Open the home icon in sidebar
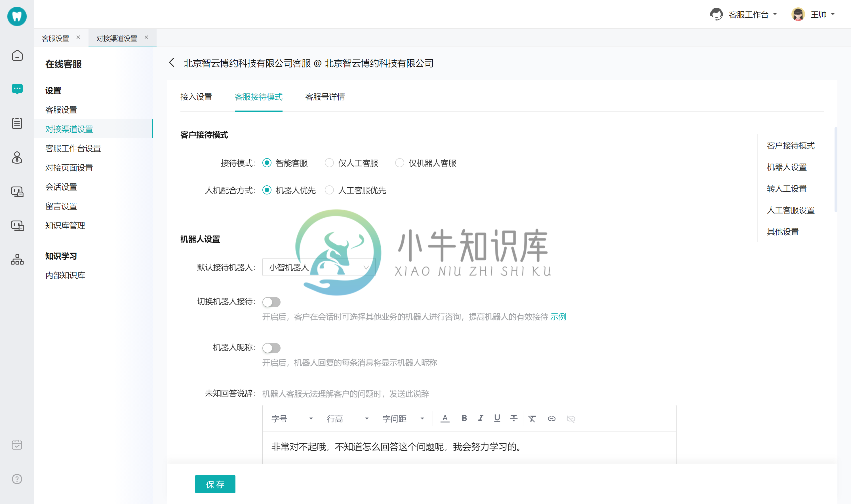This screenshot has width=851, height=504. (17, 55)
